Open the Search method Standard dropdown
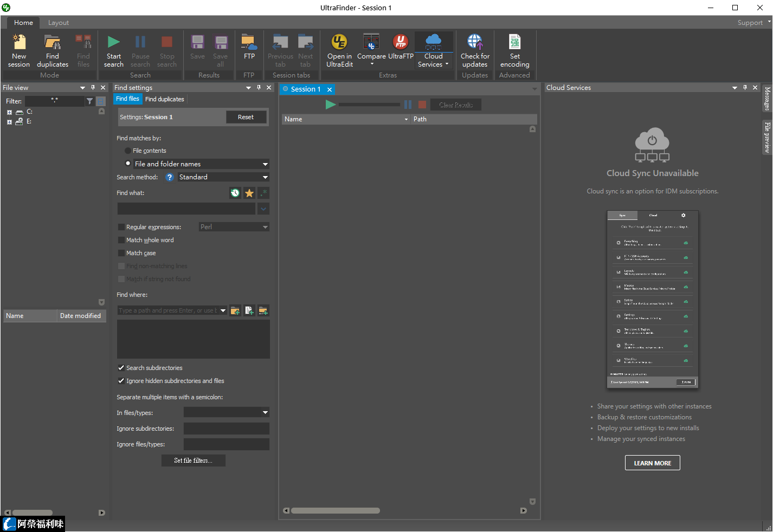Image resolution: width=773 pixels, height=532 pixels. click(x=265, y=177)
